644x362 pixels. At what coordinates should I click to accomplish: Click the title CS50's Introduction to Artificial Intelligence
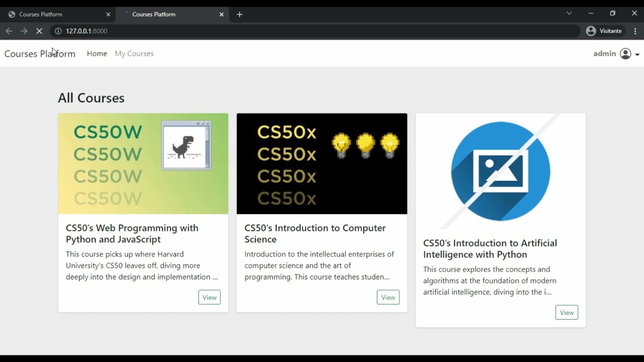(x=490, y=249)
